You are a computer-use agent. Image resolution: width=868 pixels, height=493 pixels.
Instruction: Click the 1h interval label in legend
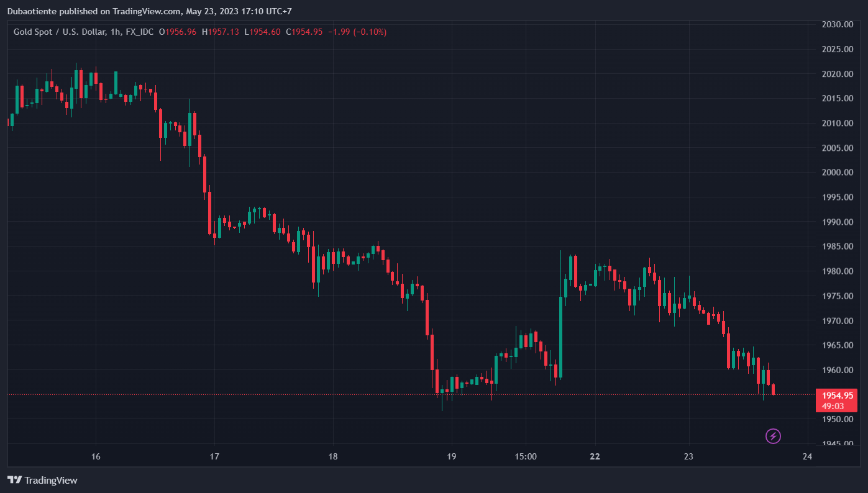pyautogui.click(x=115, y=32)
